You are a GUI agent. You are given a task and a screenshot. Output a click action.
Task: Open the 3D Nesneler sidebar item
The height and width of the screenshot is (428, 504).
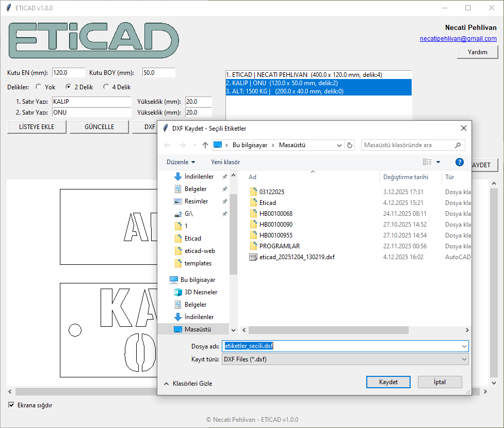(x=201, y=292)
